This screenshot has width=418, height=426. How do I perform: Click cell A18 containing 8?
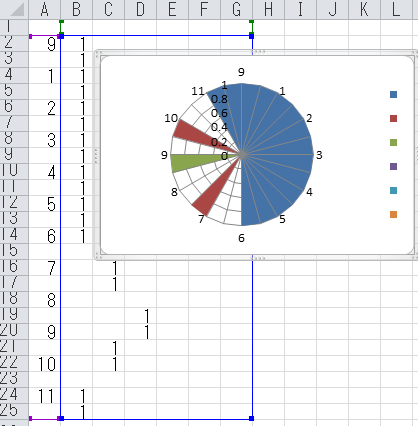tap(45, 299)
